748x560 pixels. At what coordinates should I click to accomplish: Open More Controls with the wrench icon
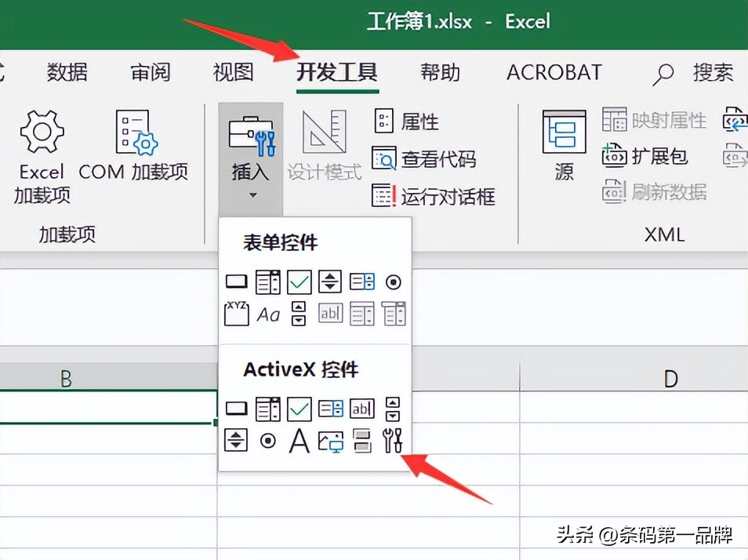tap(393, 439)
